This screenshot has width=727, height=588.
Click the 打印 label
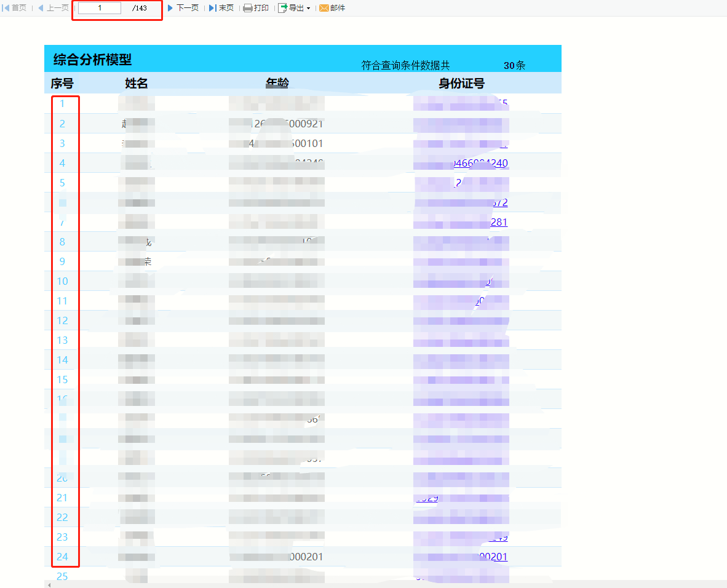tap(261, 8)
